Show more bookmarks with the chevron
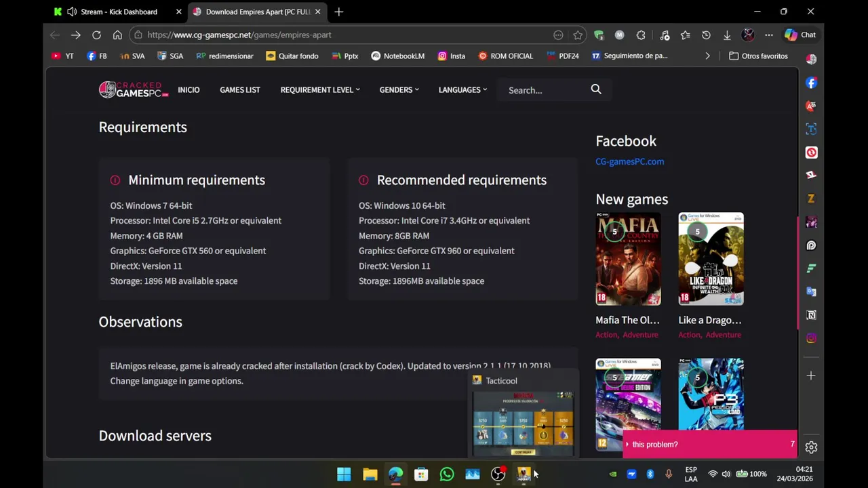Viewport: 868px width, 488px height. tap(707, 56)
